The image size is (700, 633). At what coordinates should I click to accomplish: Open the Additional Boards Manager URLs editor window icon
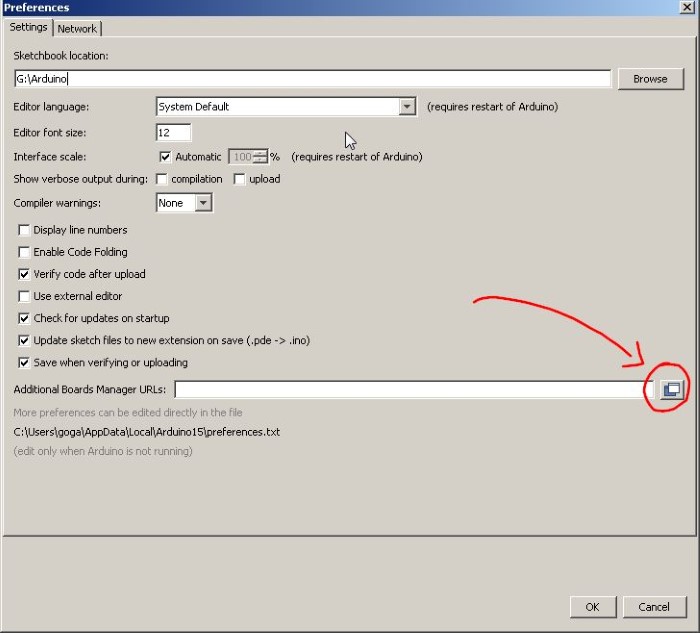click(x=671, y=389)
